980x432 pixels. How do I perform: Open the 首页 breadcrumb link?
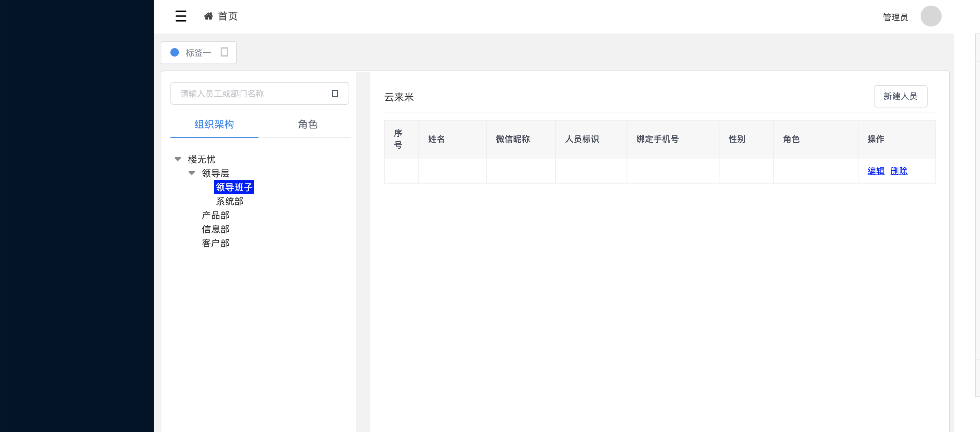[x=227, y=16]
